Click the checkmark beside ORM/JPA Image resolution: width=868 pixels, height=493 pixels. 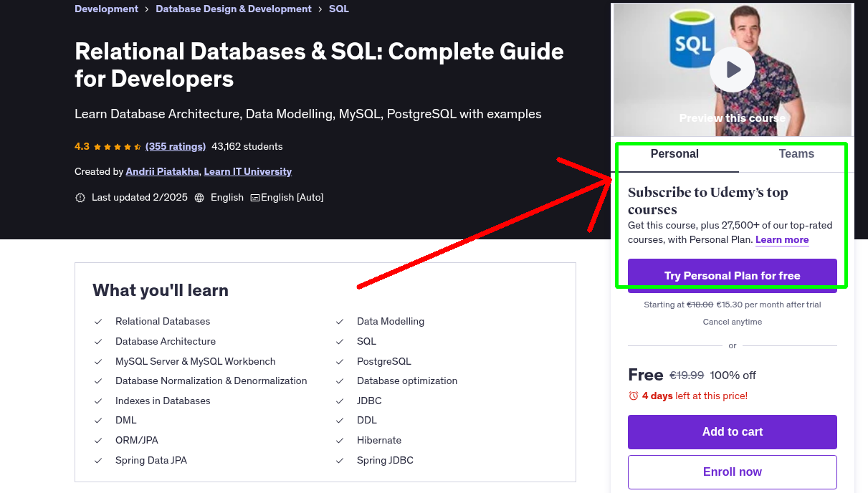coord(97,441)
